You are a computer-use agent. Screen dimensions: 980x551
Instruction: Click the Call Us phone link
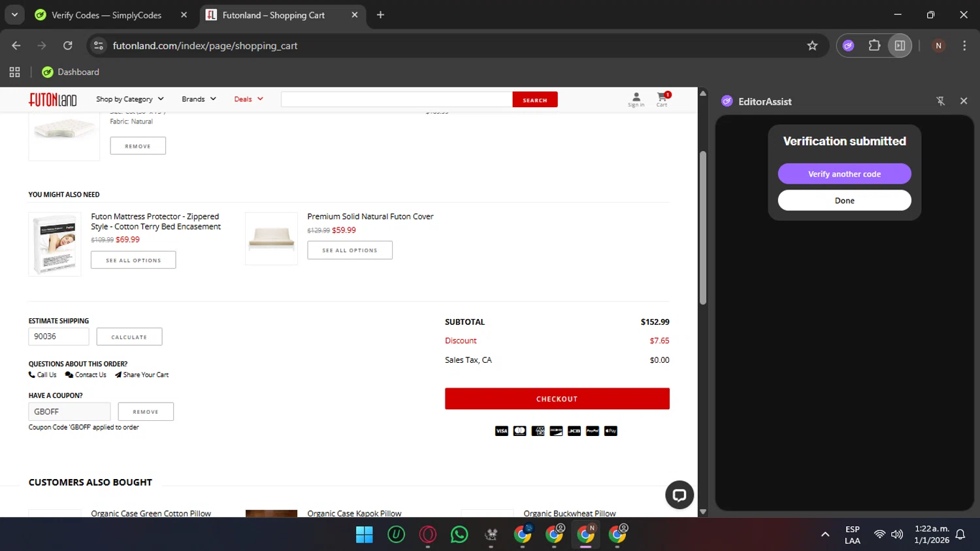(42, 375)
